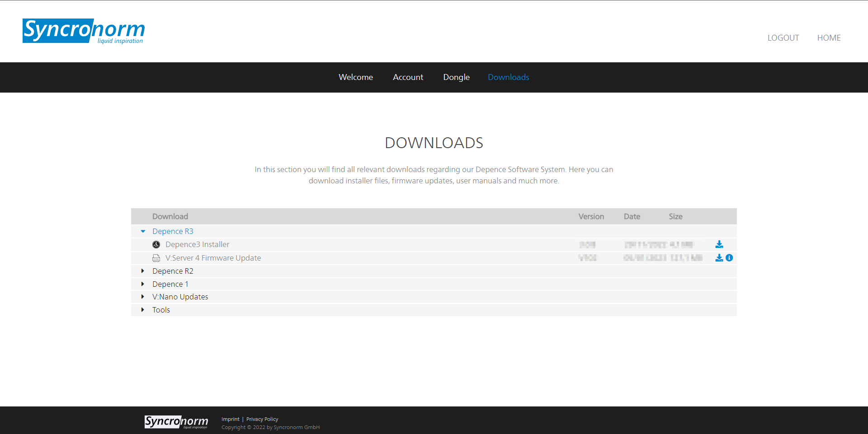Show info for V:Server 4 Firmware Update
The width and height of the screenshot is (868, 434).
(729, 258)
